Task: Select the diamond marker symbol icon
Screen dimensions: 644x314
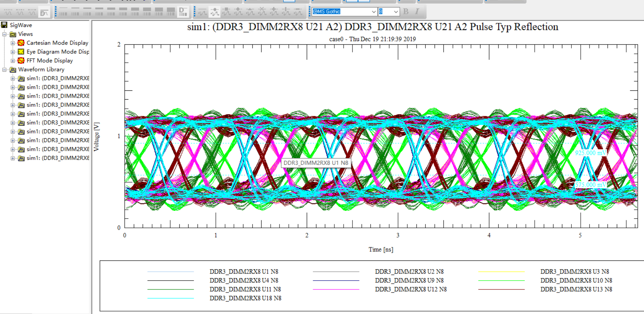Action: pos(238,12)
